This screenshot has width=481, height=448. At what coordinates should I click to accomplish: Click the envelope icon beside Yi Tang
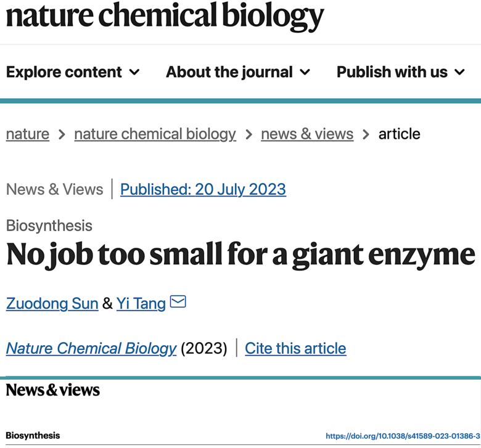178,302
